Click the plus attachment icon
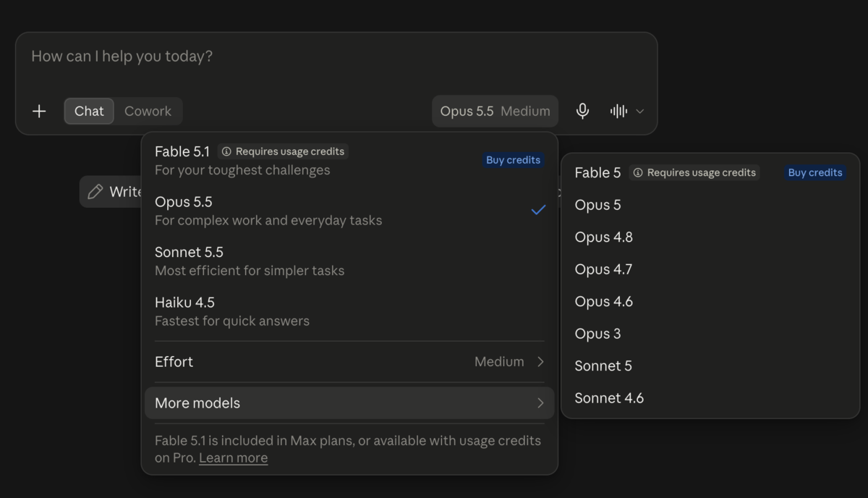 pos(39,111)
